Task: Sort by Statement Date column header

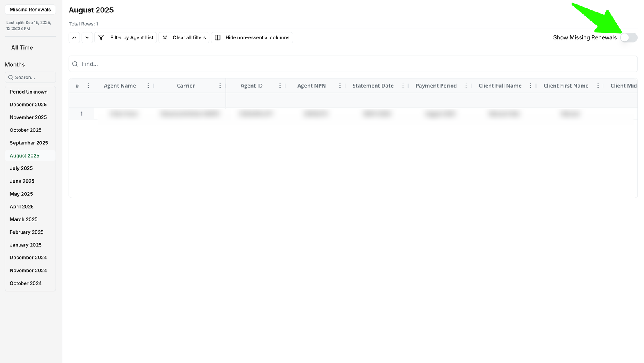Action: coord(373,86)
